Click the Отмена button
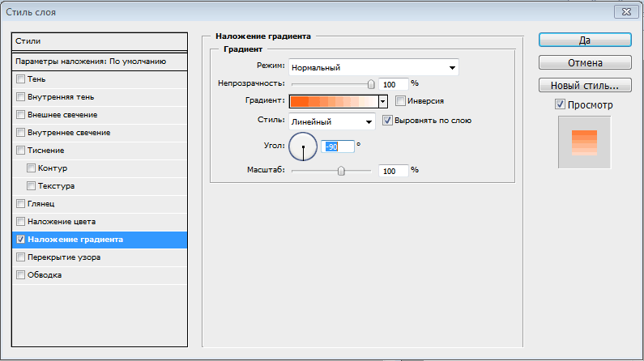 (x=585, y=63)
